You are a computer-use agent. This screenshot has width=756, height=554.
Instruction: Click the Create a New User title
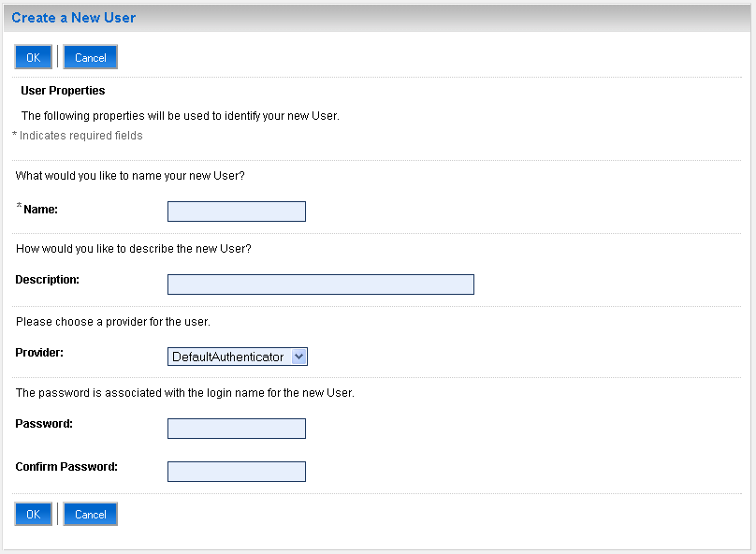tap(73, 18)
